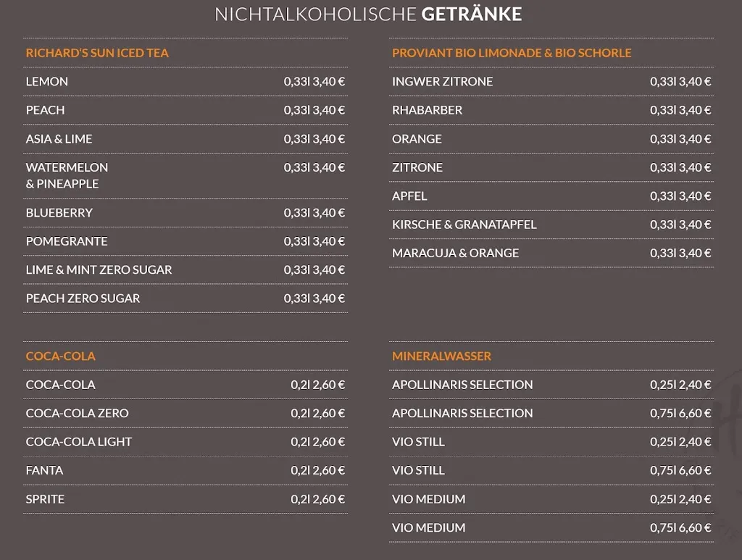Choose the Lemon iced tea item
Image resolution: width=742 pixels, height=560 pixels.
47,81
